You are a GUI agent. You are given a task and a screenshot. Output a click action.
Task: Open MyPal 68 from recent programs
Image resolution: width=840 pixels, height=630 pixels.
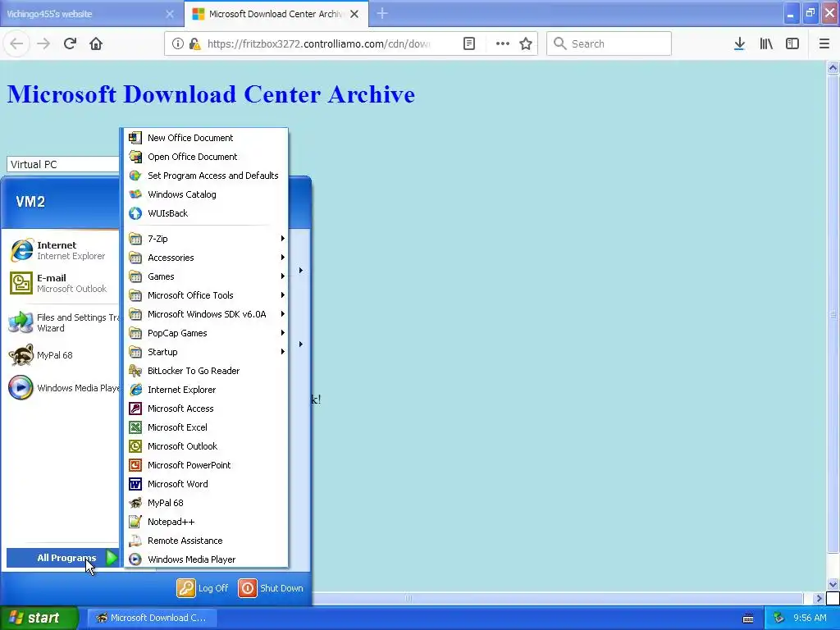point(62,355)
